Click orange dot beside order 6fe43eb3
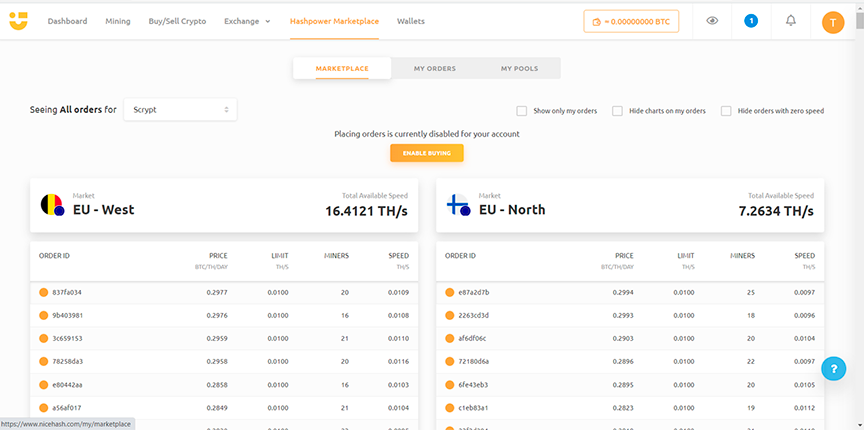This screenshot has width=864, height=430. click(450, 385)
